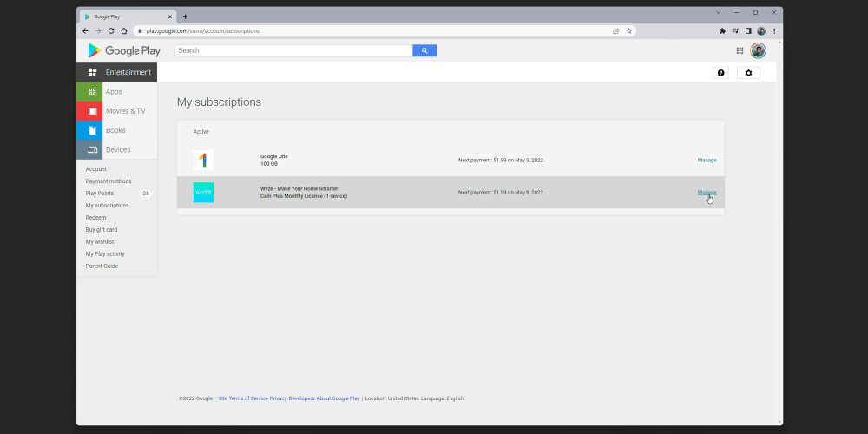Open Chrome extensions puzzle icon

[x=722, y=31]
